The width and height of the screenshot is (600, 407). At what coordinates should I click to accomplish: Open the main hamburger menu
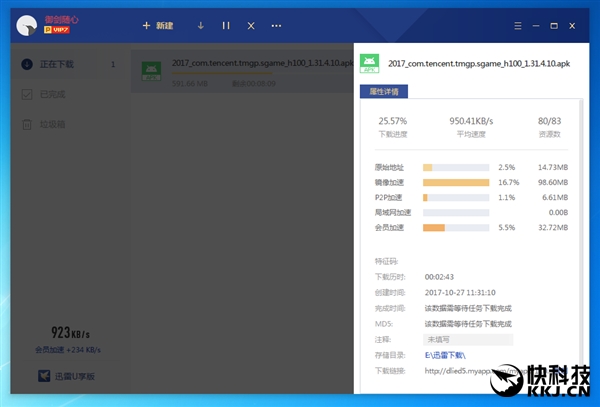(518, 26)
